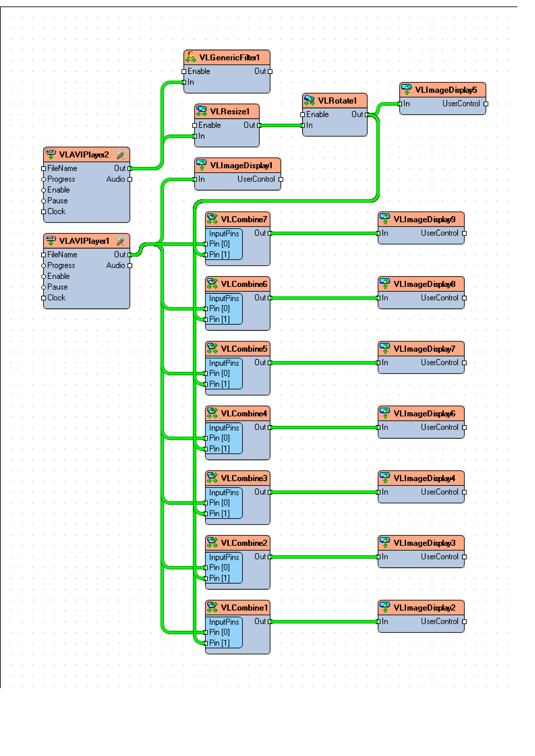Select the VLGenericFilter1 title text
Screen dimensions: 535x756
pos(230,58)
